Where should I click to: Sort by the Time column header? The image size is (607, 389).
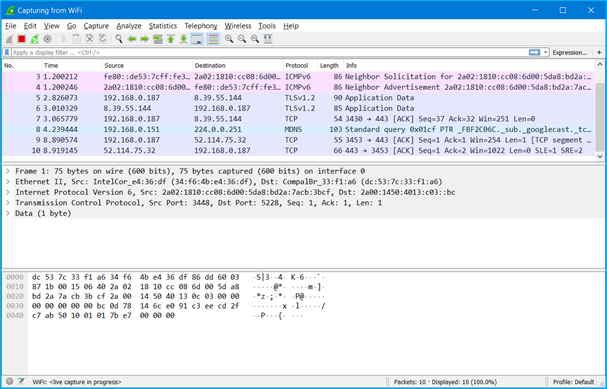pos(72,65)
